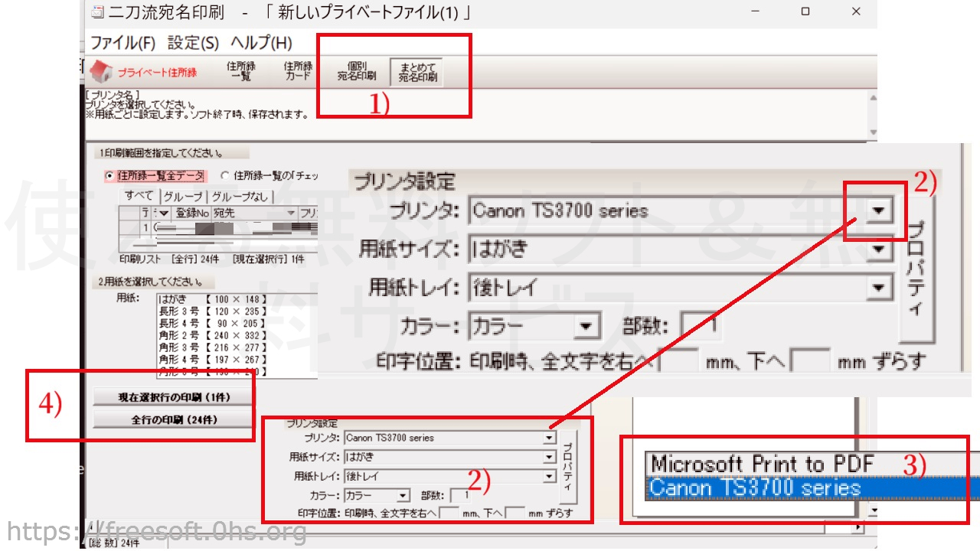Viewport: 980px width, 551px height.
Task: Click the horizontal scrollbar right arrow at bottom
Action: 858,527
